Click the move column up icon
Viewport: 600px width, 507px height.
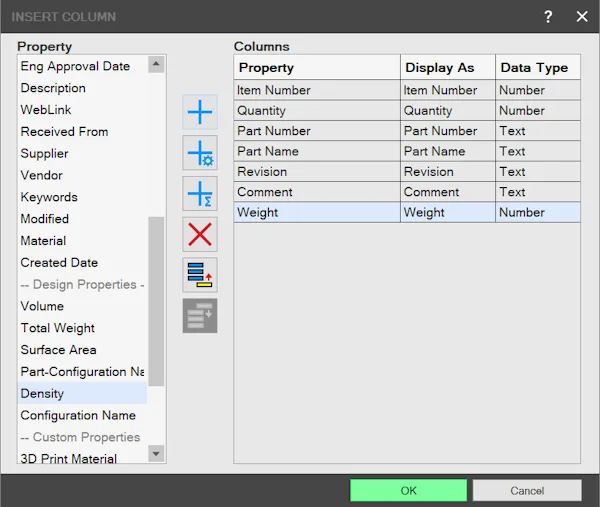coord(200,275)
